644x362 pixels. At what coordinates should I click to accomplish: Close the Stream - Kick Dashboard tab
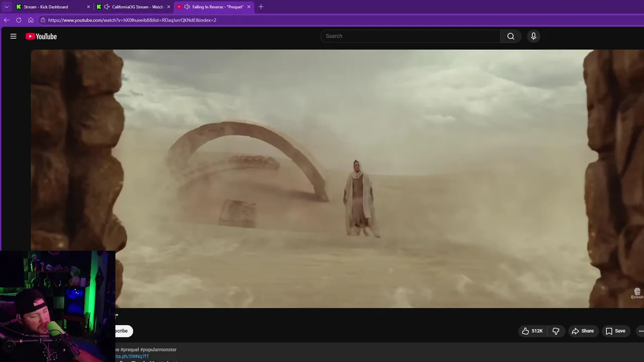(89, 7)
